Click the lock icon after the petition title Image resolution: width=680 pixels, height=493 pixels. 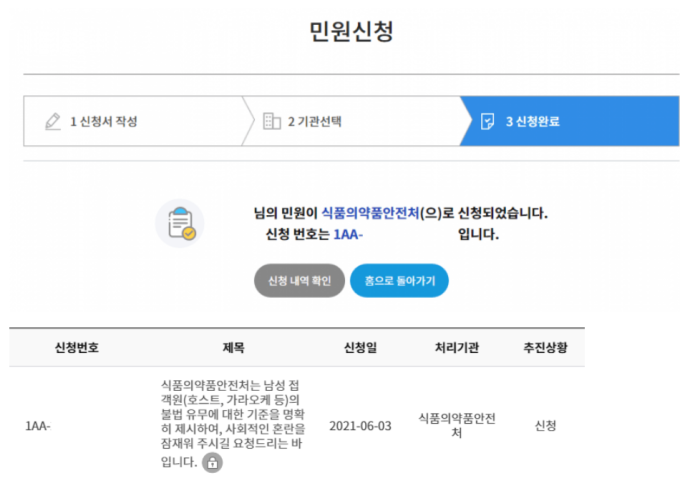tap(212, 462)
